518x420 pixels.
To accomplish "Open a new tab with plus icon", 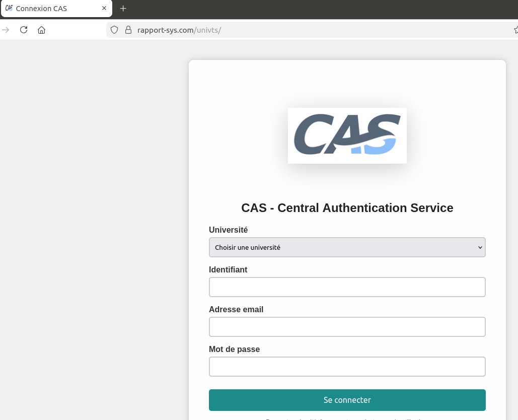I will [x=123, y=9].
